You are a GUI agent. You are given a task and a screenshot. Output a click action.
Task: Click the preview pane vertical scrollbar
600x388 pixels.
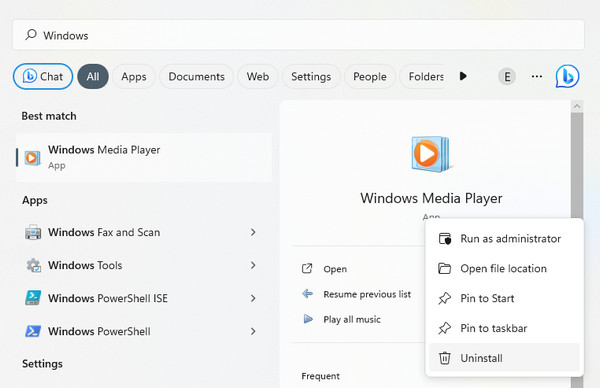tap(577, 245)
